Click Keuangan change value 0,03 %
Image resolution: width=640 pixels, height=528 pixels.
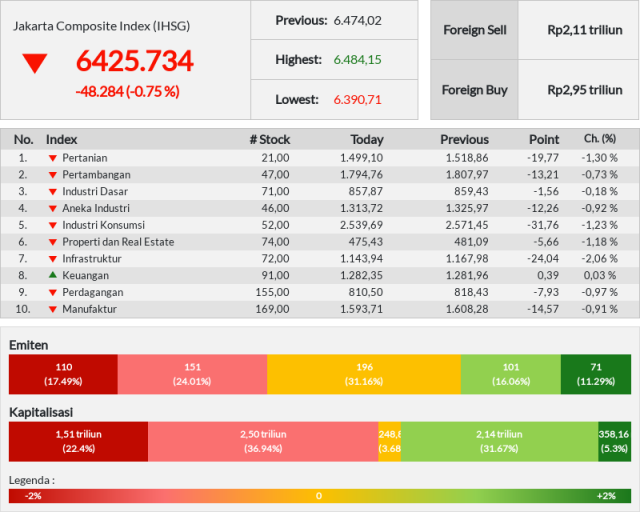pyautogui.click(x=600, y=275)
